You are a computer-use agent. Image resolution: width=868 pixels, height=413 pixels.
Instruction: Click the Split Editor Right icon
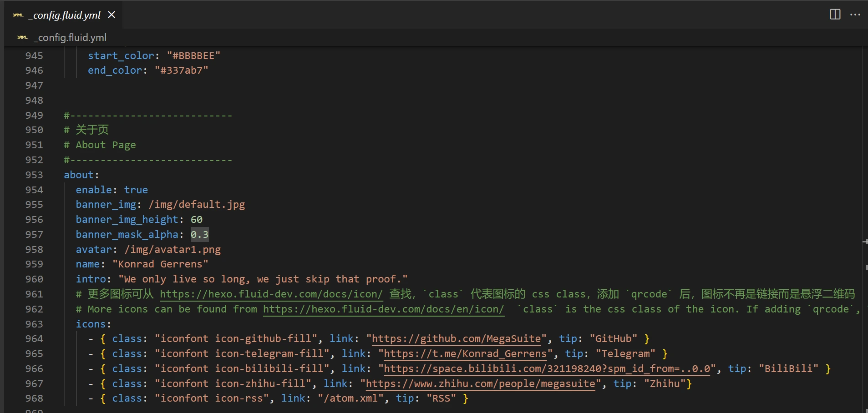[835, 15]
